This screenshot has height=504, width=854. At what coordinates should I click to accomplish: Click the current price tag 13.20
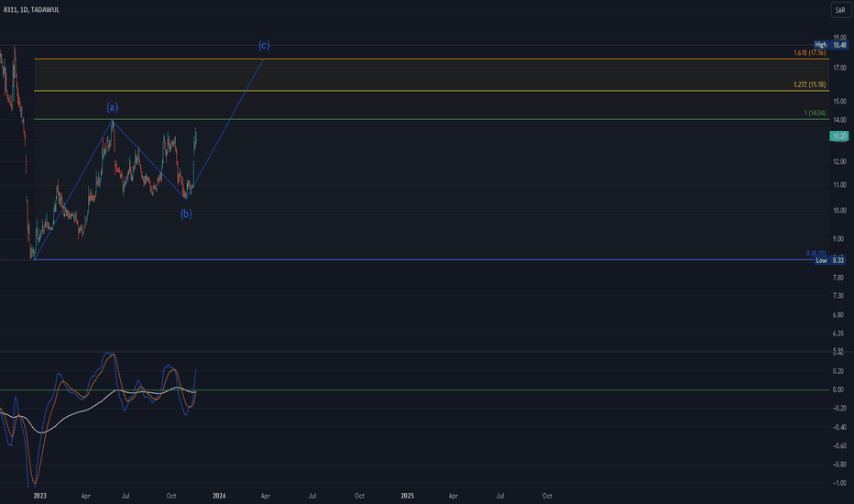(x=838, y=137)
